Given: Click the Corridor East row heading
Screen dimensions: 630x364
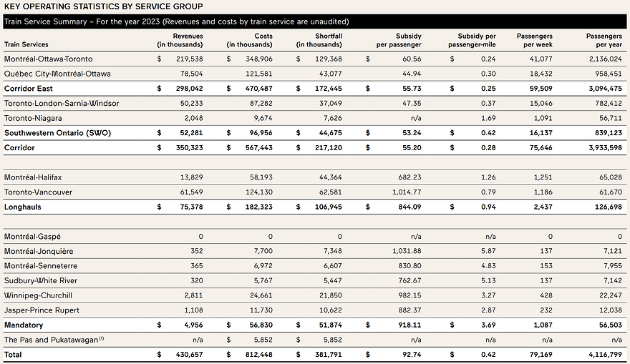Looking at the screenshot, I should pyautogui.click(x=28, y=89).
